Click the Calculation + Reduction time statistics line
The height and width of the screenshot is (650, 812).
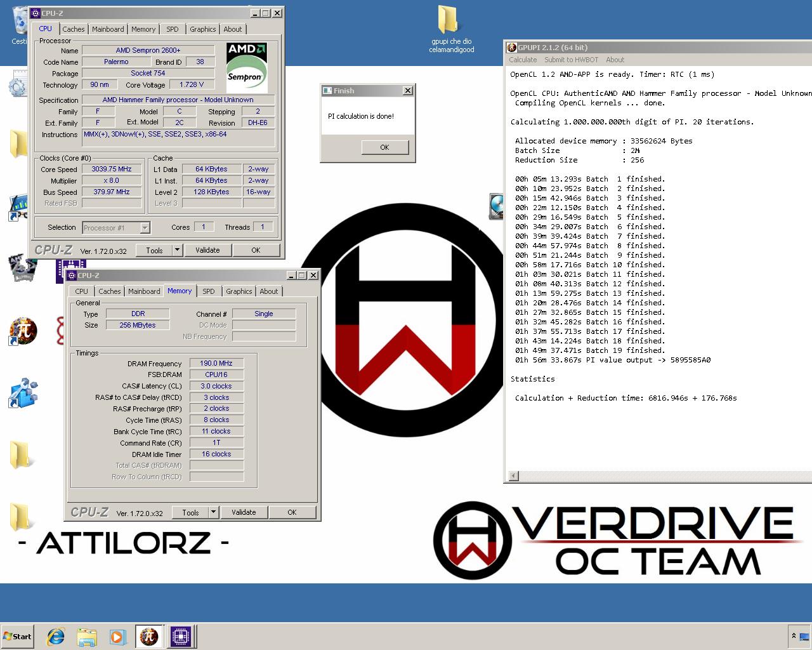click(x=626, y=398)
